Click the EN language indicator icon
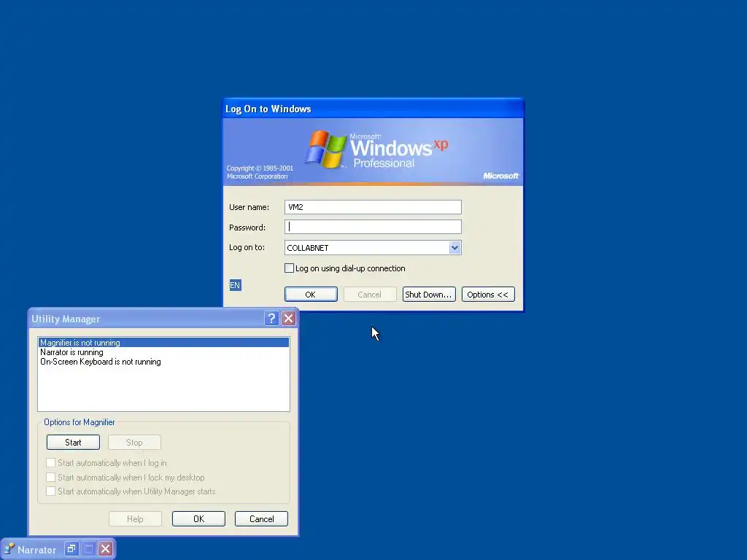 tap(236, 285)
